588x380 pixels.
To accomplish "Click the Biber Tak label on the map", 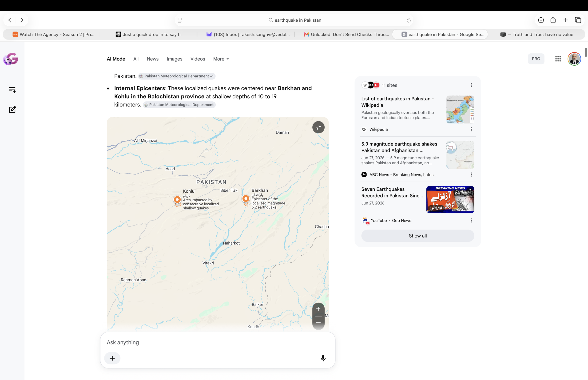I will click(x=229, y=190).
